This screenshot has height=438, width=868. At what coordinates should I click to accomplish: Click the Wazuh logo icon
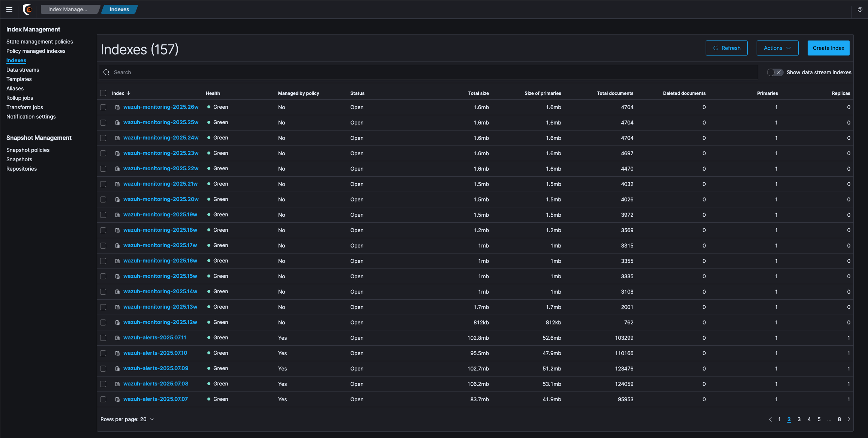[x=27, y=9]
